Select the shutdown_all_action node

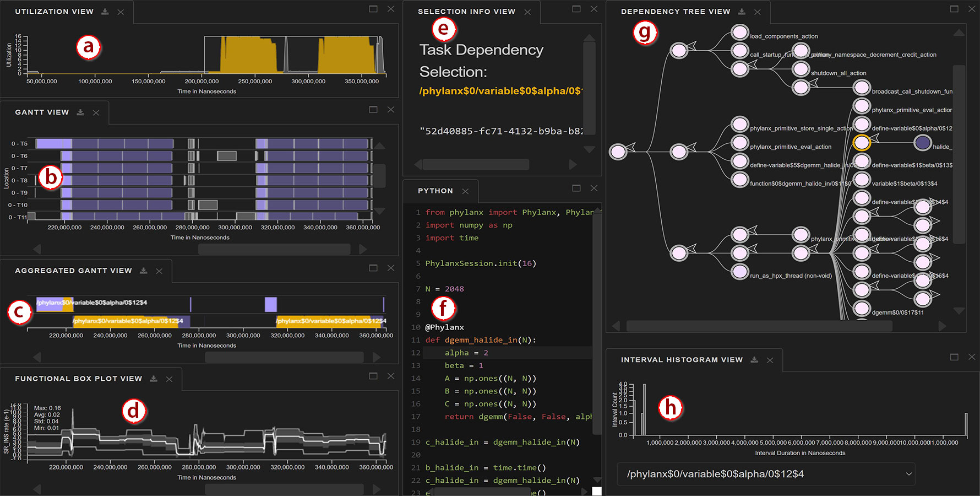(x=801, y=69)
